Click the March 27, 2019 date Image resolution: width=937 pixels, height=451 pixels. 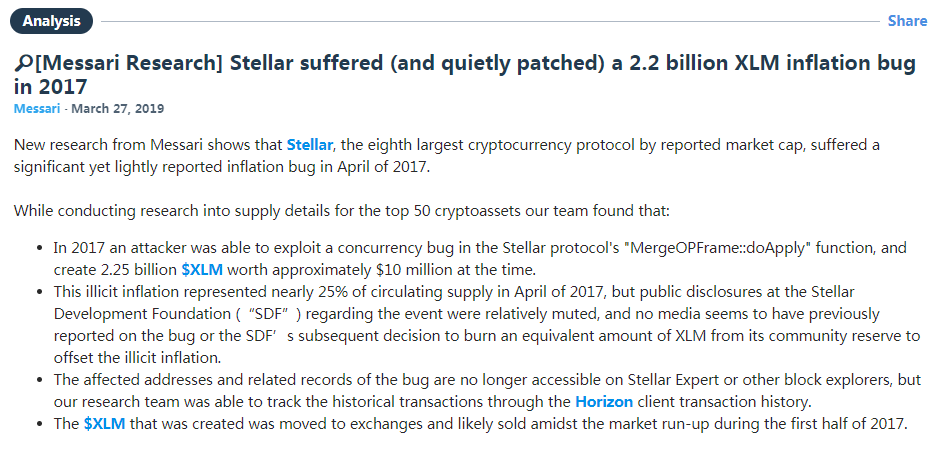click(x=118, y=109)
